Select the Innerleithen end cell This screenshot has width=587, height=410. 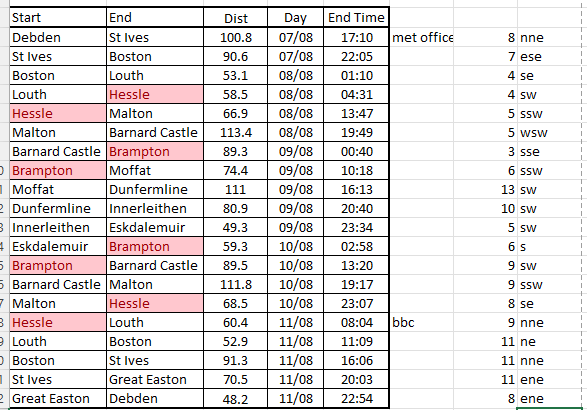coord(155,209)
